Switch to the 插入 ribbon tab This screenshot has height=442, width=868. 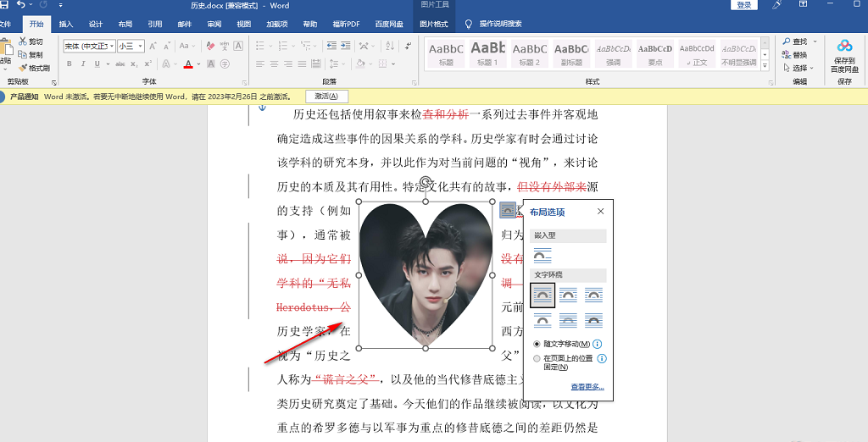pyautogui.click(x=66, y=24)
